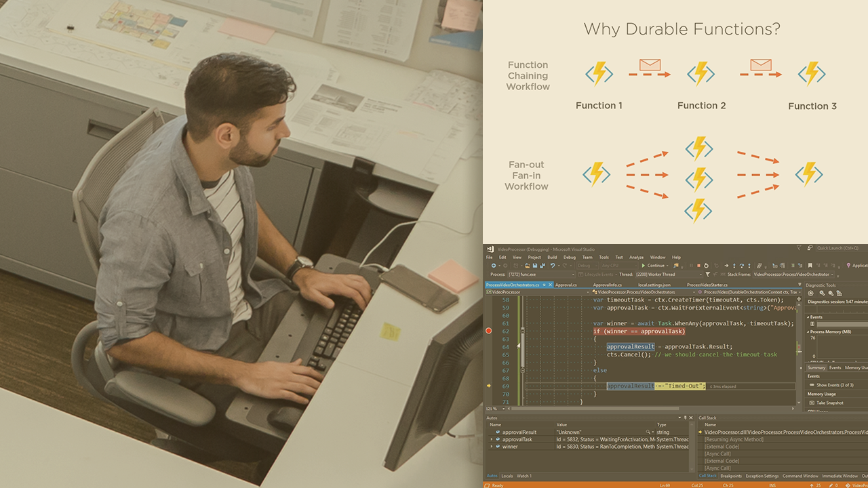The width and height of the screenshot is (868, 488).
Task: Click the Diagnostic Tools settings gear icon
Action: (x=810, y=293)
